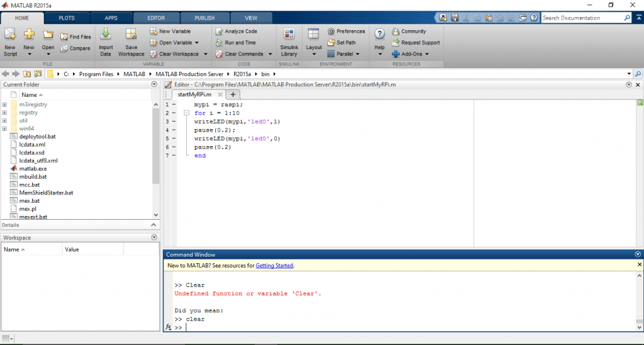
Task: Add a new editor tab
Action: pyautogui.click(x=233, y=94)
